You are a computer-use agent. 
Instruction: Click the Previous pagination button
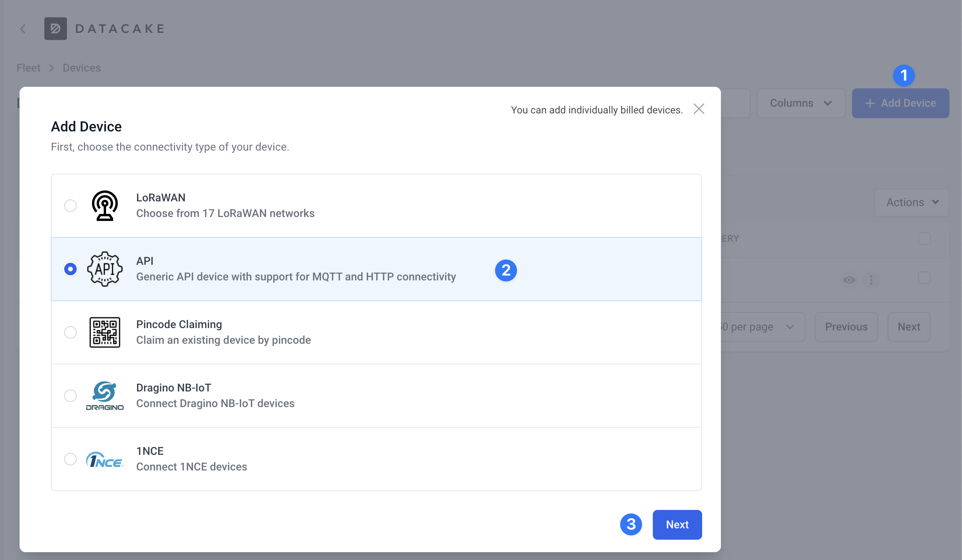847,327
